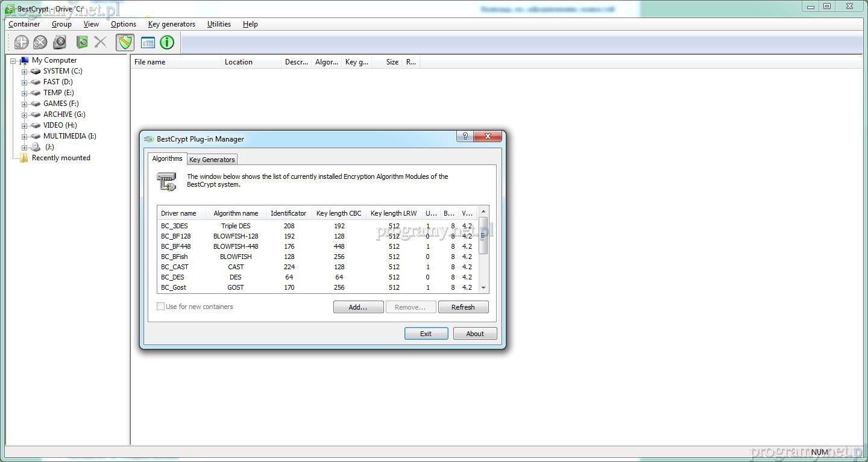Expand the SYSTEM (C:) drive node
The width and height of the screenshot is (868, 462).
25,72
